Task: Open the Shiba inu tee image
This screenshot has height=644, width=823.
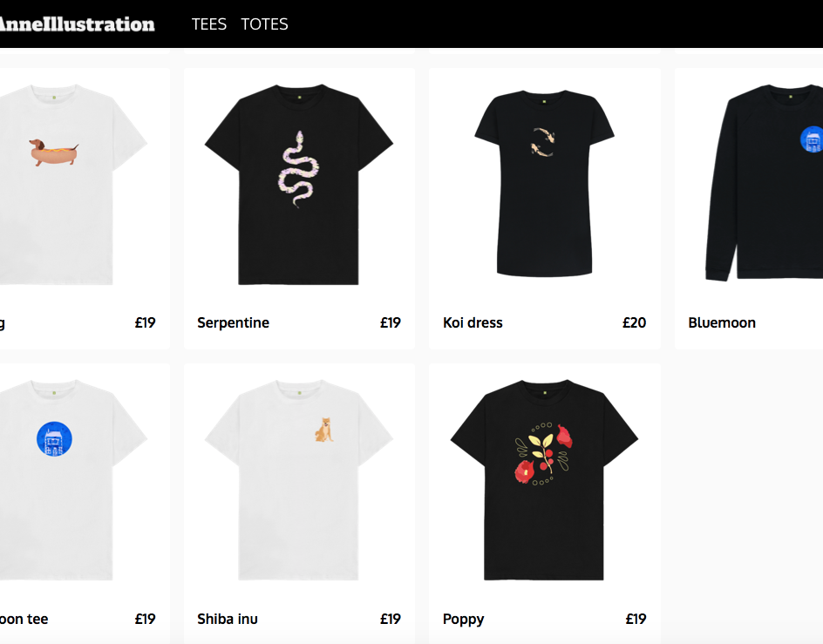Action: (x=299, y=479)
